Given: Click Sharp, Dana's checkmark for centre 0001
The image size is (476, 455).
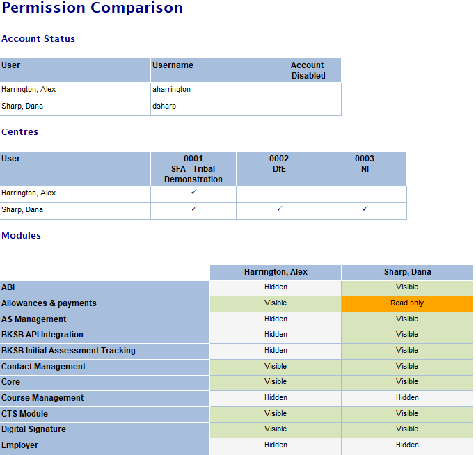Looking at the screenshot, I should pos(193,209).
